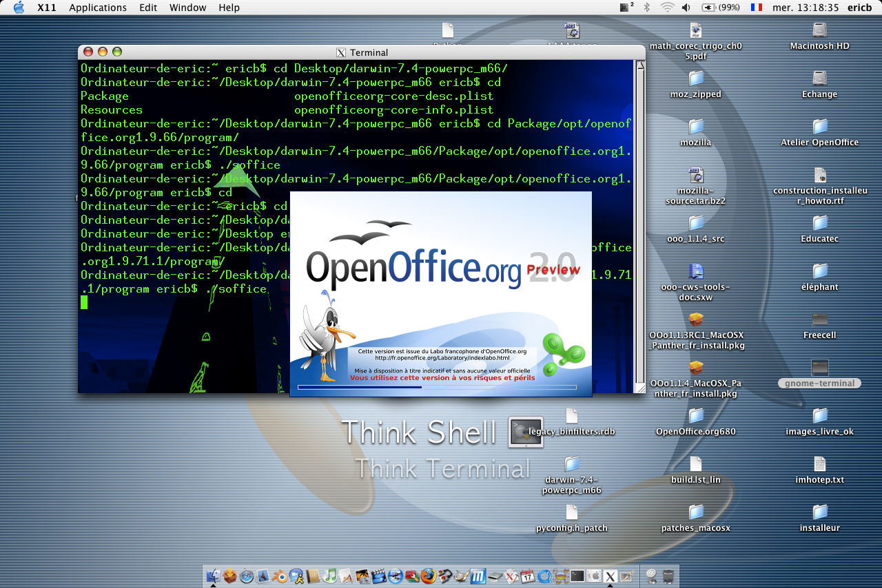Screen dimensions: 882x588
Task: Click the Wi-Fi AirPort status icon
Action: point(667,8)
